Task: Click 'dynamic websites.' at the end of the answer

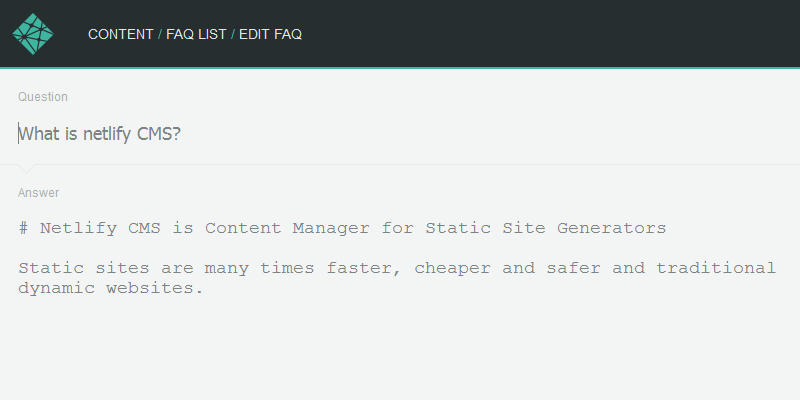Action: click(110, 288)
